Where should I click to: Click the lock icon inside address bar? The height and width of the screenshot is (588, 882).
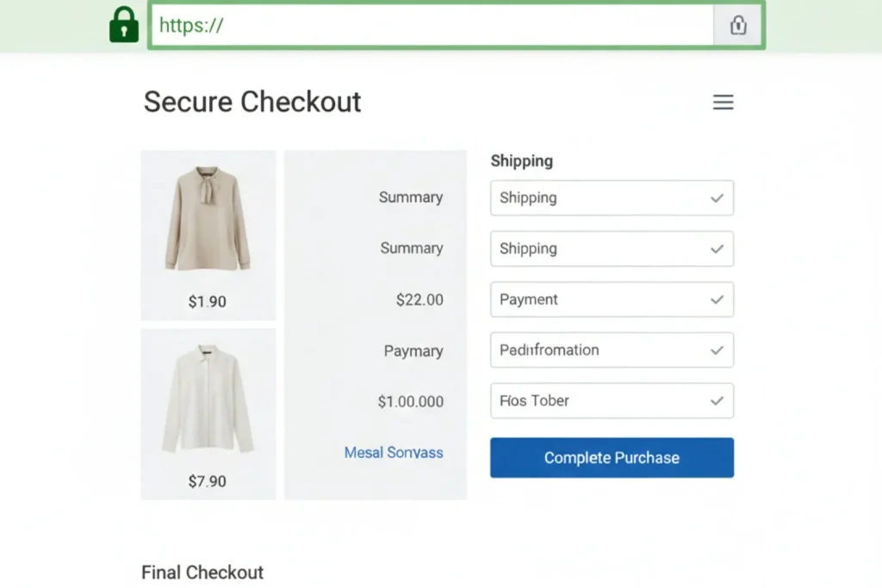(x=737, y=26)
